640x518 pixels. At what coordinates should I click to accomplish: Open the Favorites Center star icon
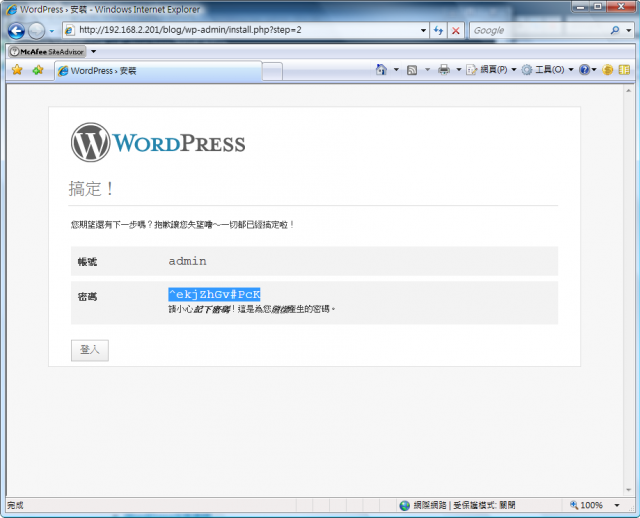tap(17, 70)
